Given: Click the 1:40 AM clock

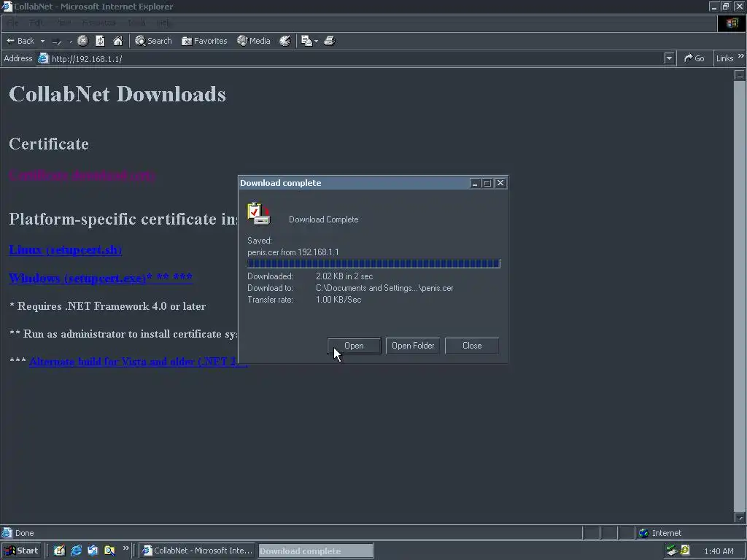Looking at the screenshot, I should pyautogui.click(x=719, y=551).
